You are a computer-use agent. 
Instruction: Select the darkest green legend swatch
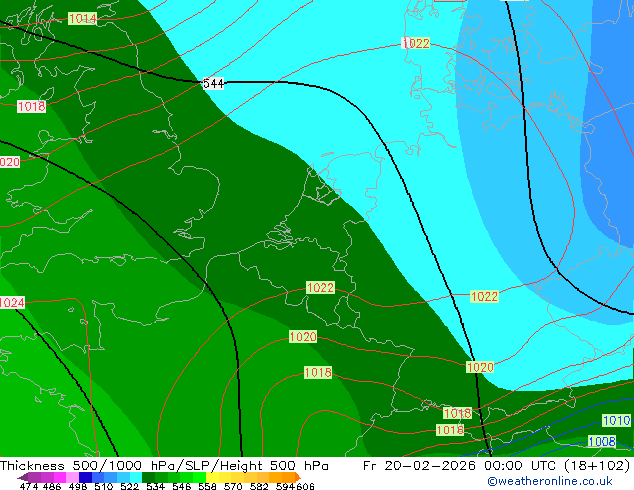(148, 477)
